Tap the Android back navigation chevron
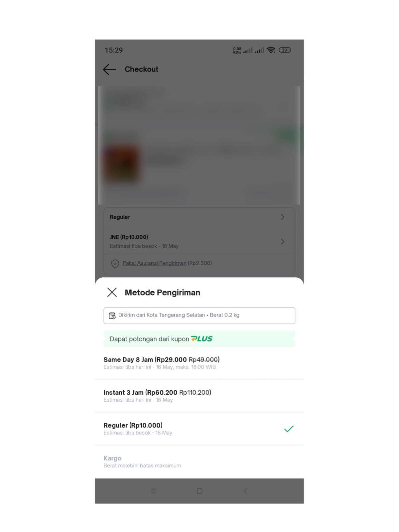The image size is (399, 532). pyautogui.click(x=245, y=491)
